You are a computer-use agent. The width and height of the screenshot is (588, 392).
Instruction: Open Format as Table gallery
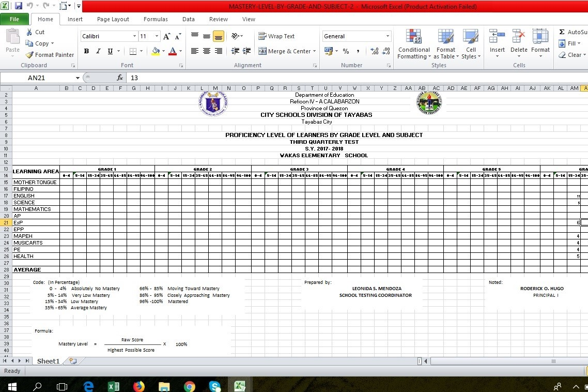(446, 44)
